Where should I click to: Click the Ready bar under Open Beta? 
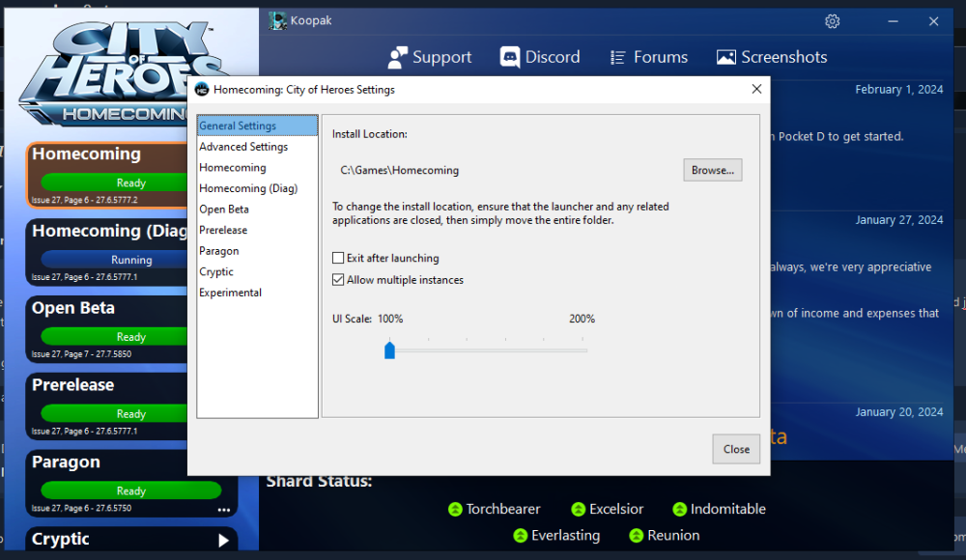[x=130, y=337]
